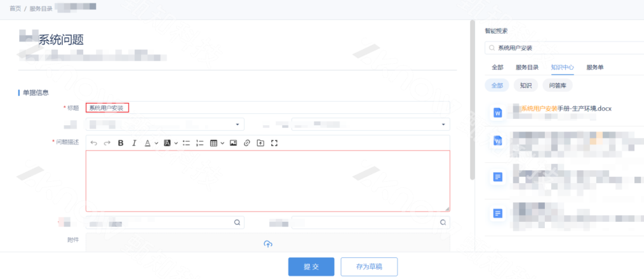Click the 存为草稿 button
Viewport: 644px width, 279px height.
pos(369,267)
